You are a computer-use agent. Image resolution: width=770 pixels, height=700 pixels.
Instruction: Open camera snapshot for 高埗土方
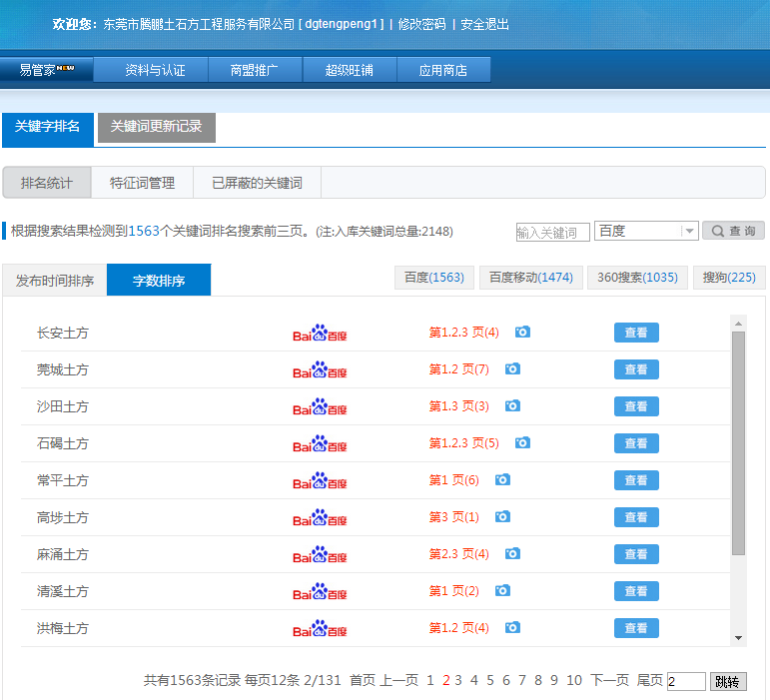click(502, 516)
